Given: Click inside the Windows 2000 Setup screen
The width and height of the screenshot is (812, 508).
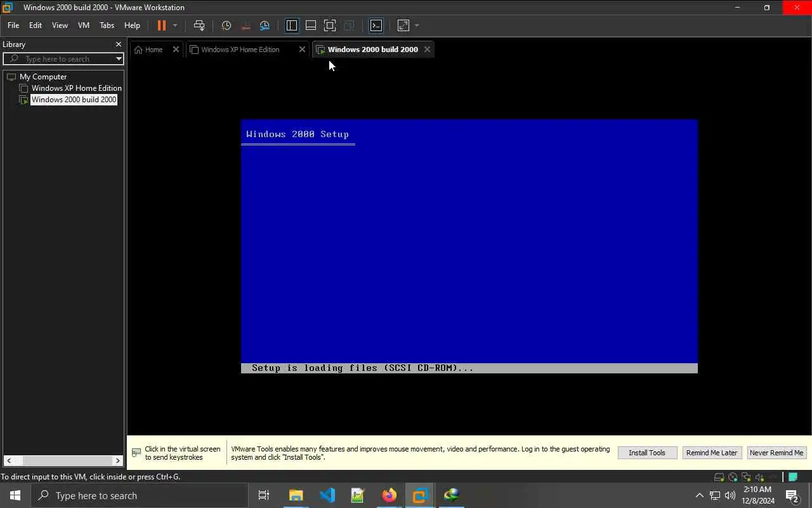Looking at the screenshot, I should click(x=469, y=246).
